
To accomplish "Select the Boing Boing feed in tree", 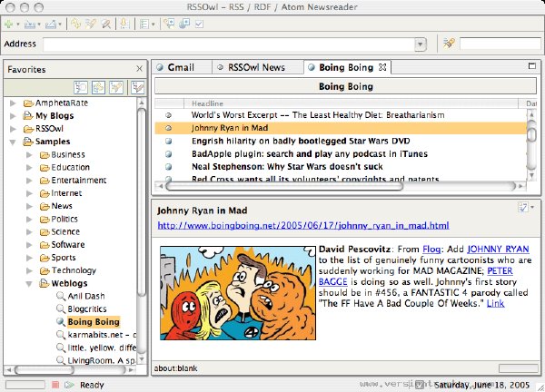I will coord(94,322).
